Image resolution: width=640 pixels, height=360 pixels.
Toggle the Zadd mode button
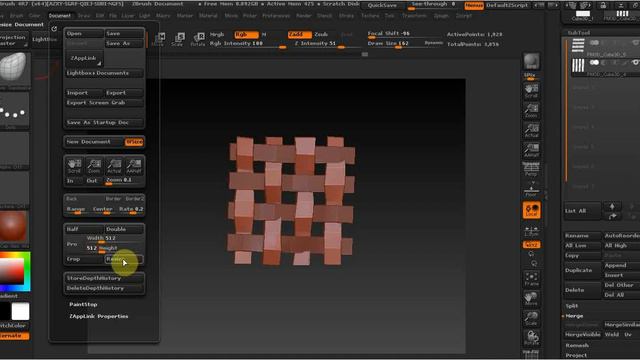[299, 35]
